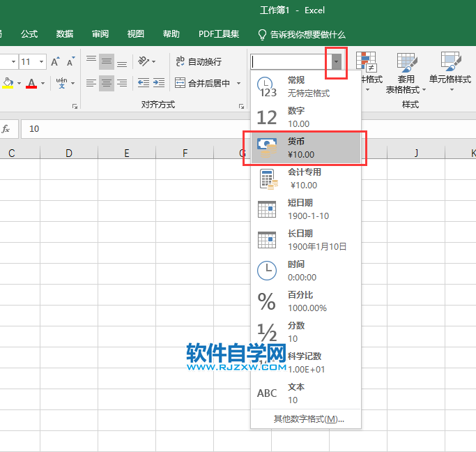
Task: Open the font size 11 dropdown
Action: [x=42, y=62]
